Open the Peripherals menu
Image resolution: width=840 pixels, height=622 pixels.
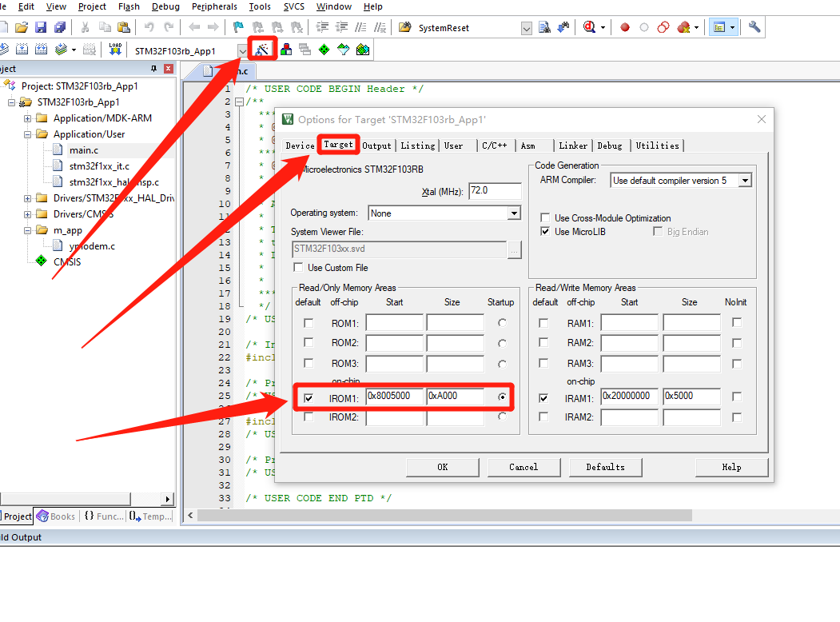click(214, 6)
